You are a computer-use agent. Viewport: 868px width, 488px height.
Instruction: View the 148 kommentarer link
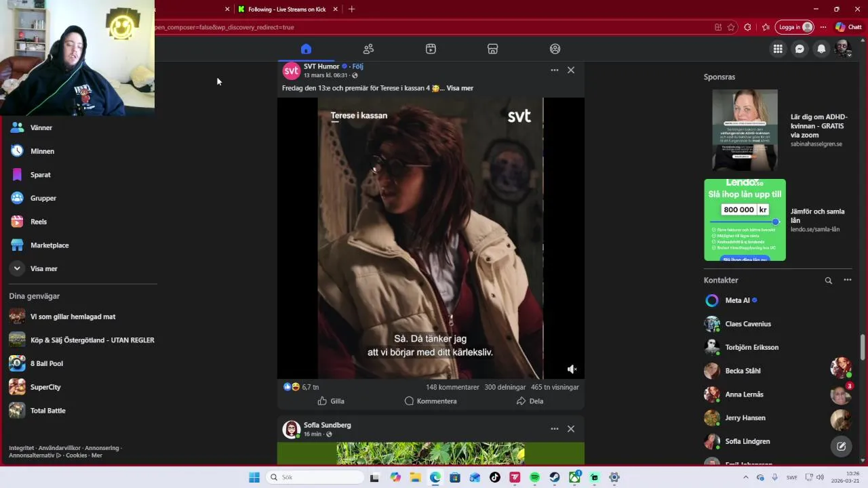click(452, 387)
